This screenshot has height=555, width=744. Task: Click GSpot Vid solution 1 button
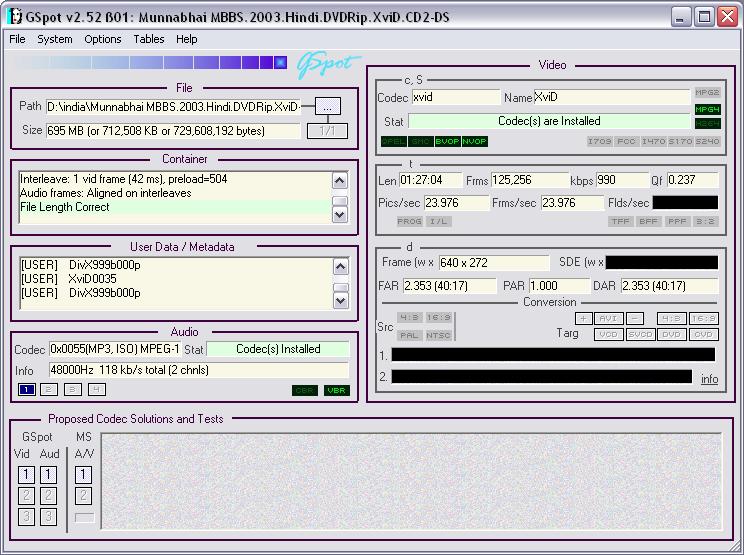(x=27, y=474)
